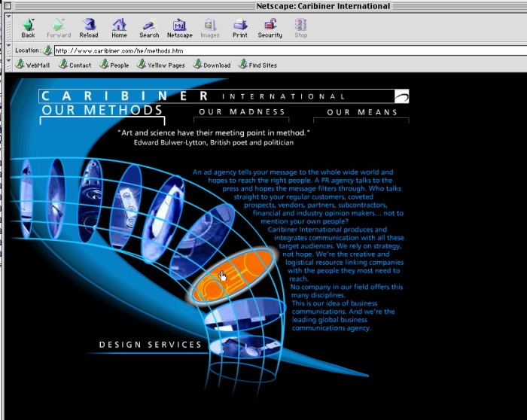Click the third blue oval image from the left
The width and height of the screenshot is (527, 420).
[90, 201]
